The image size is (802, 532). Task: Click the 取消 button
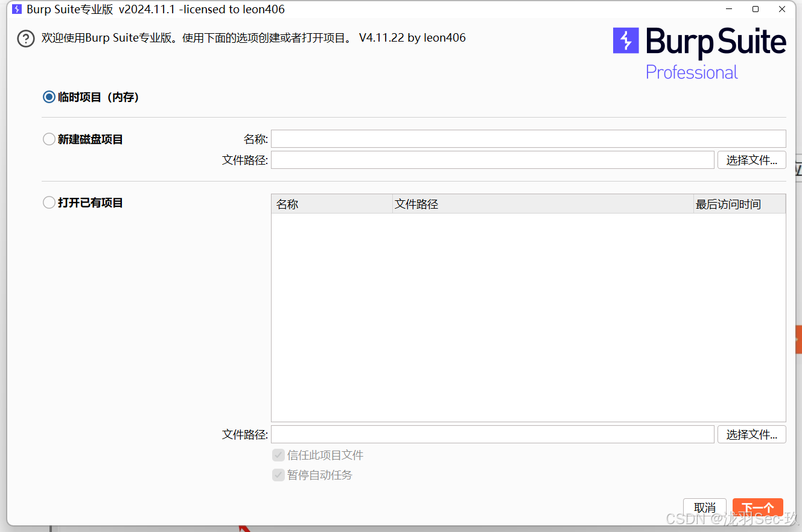pyautogui.click(x=705, y=508)
